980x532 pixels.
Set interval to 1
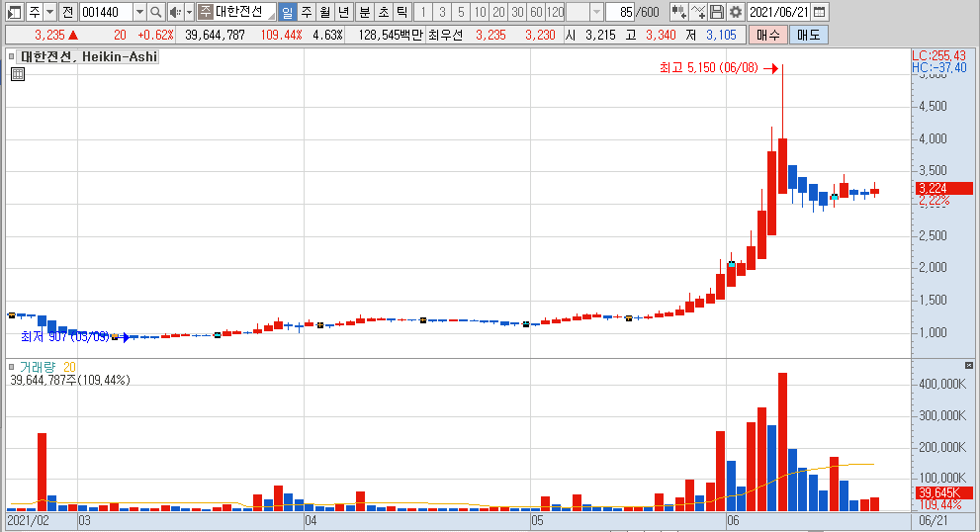[423, 11]
